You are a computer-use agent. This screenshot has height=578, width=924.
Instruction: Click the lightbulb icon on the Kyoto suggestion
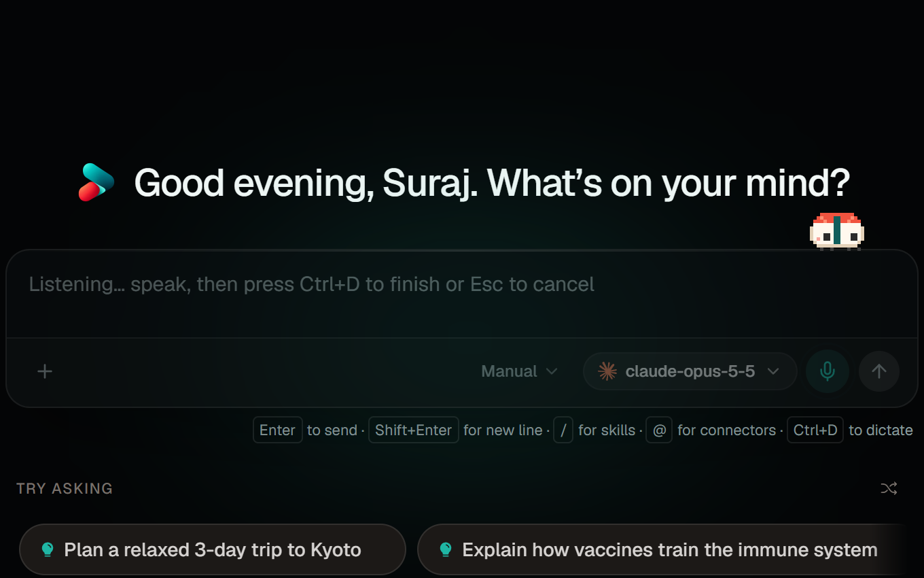click(x=48, y=549)
